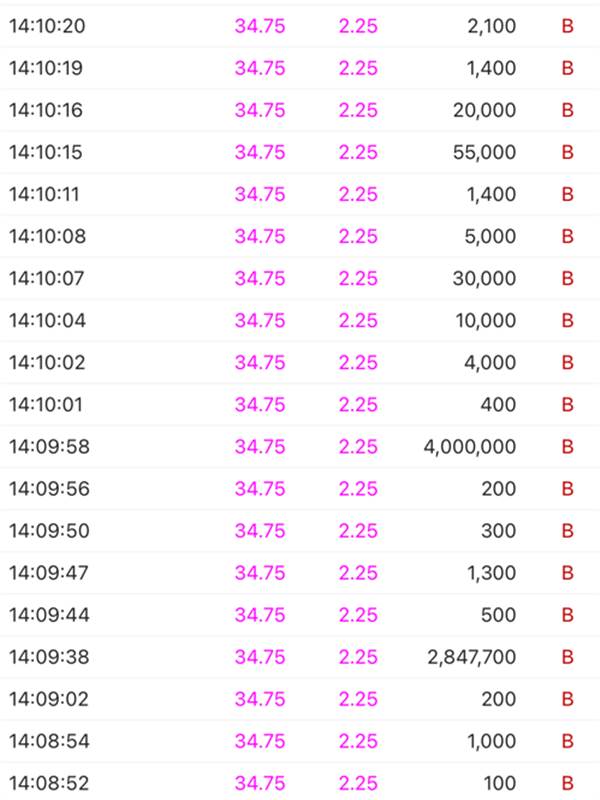Select the 1,000 volume at 14:08:54
Image resolution: width=600 pixels, height=800 pixels.
[x=491, y=741]
